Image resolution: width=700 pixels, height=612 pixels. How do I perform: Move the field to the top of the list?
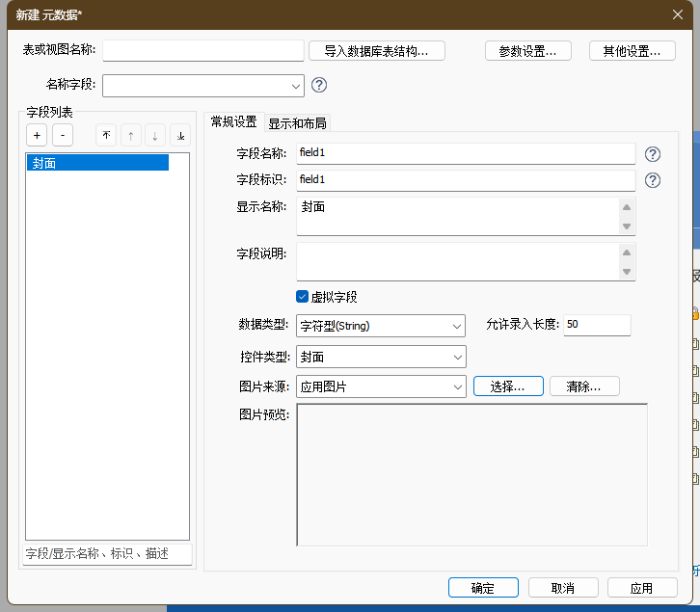(106, 136)
